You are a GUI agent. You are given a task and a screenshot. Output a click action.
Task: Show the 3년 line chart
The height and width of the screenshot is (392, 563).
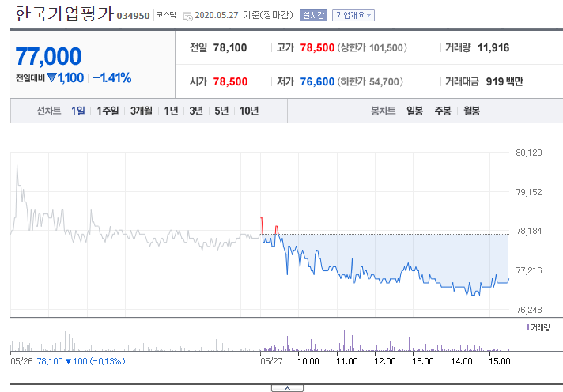pos(196,111)
